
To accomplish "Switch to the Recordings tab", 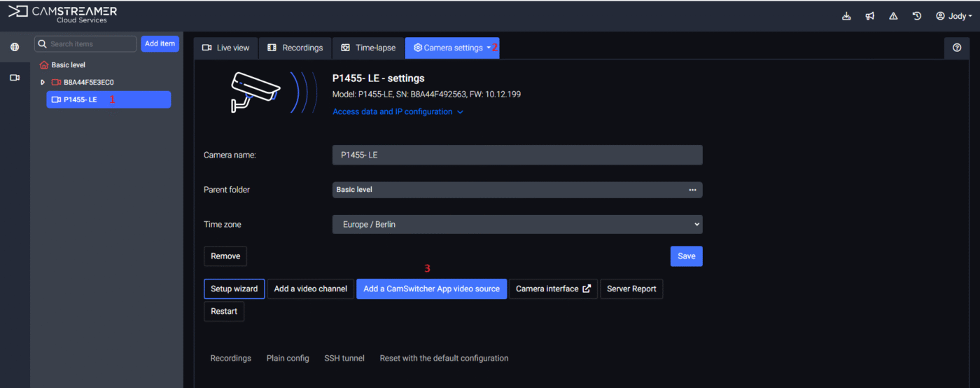I will [x=295, y=48].
